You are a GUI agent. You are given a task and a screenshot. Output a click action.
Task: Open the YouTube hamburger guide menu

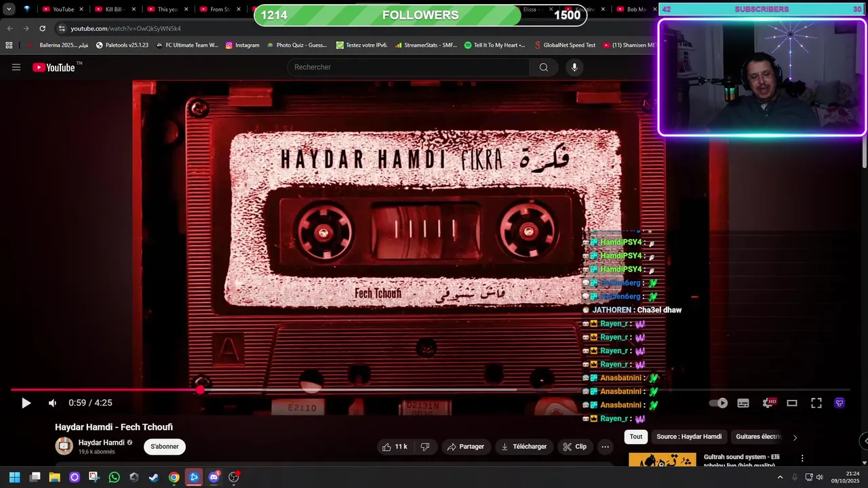click(x=16, y=67)
